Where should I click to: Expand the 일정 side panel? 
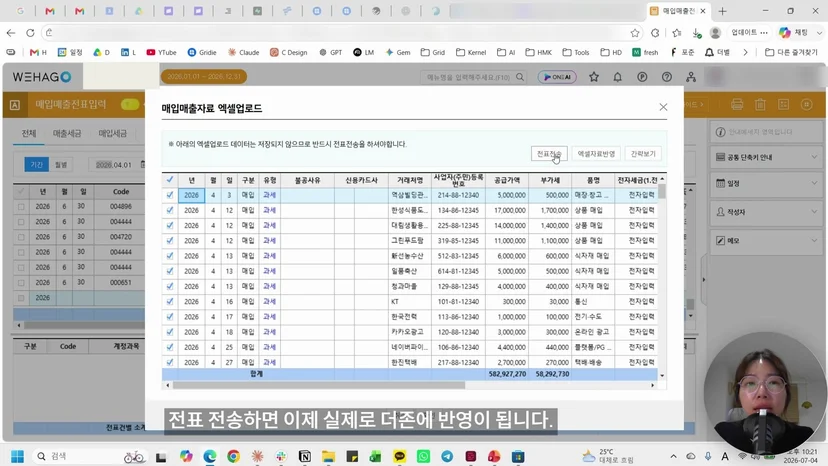766,183
